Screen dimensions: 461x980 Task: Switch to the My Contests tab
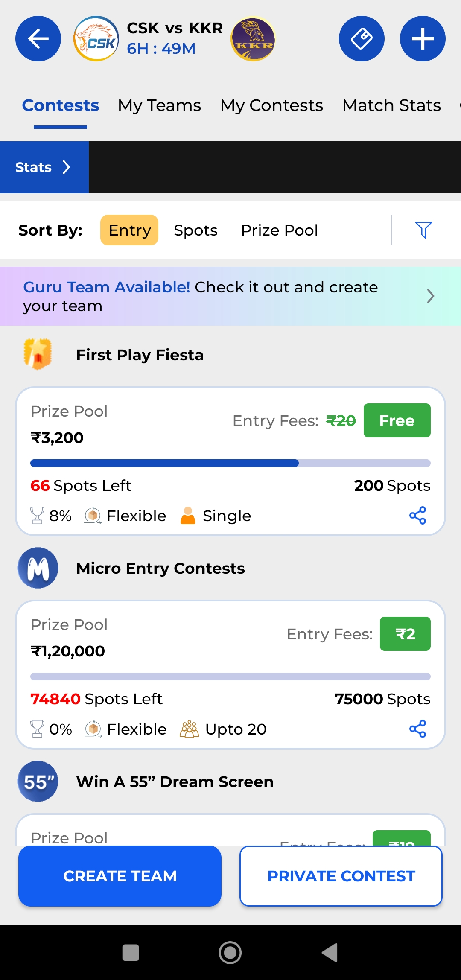coord(271,105)
